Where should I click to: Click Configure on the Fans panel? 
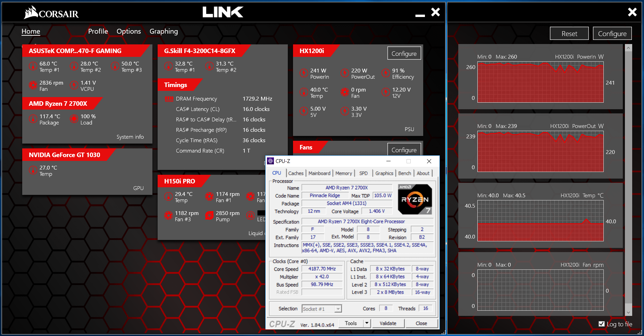pos(404,150)
